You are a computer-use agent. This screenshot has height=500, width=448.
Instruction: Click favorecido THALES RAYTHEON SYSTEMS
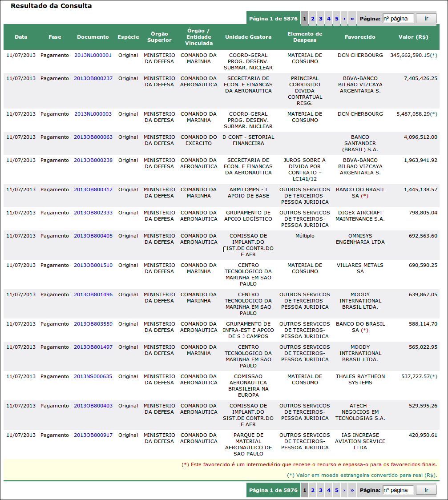click(360, 380)
